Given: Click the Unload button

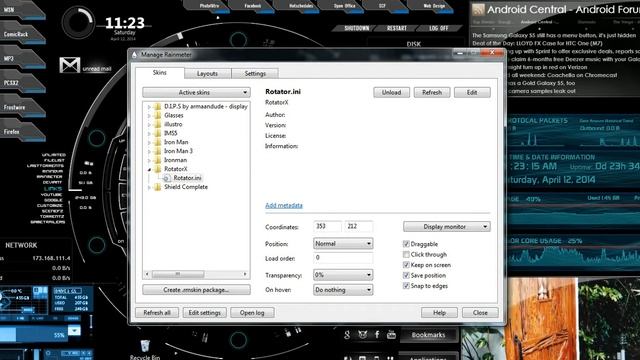Looking at the screenshot, I should pyautogui.click(x=391, y=93).
